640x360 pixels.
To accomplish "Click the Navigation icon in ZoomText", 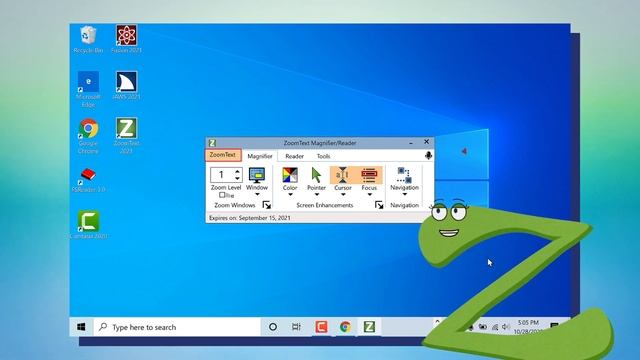I will point(404,175).
